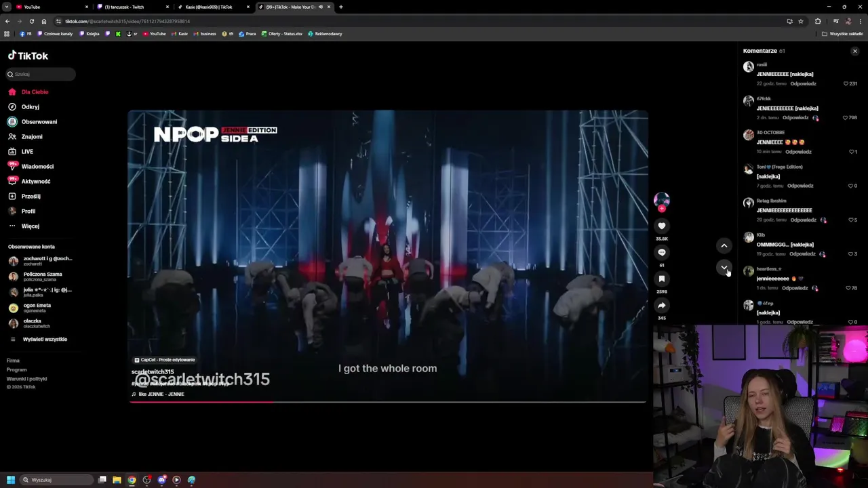Like 30 OCTOBRE's comment
The width and height of the screenshot is (868, 488).
[852, 151]
